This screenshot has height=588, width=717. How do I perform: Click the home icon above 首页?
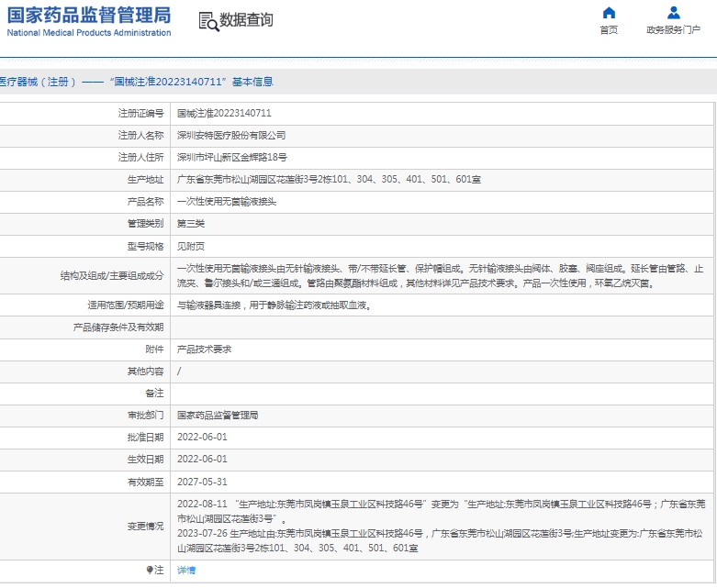(609, 12)
